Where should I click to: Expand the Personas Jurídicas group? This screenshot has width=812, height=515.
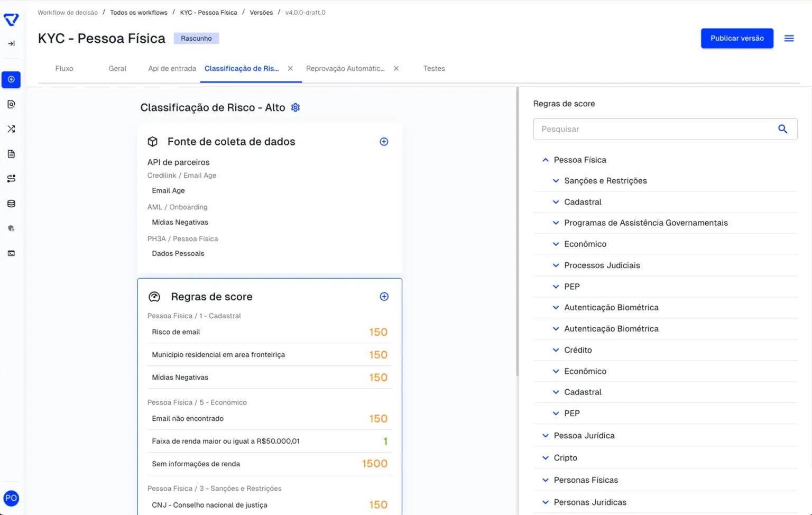[x=545, y=502]
